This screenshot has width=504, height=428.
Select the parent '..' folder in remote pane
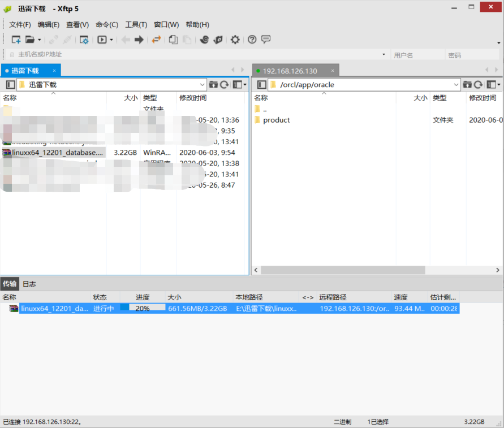261,110
